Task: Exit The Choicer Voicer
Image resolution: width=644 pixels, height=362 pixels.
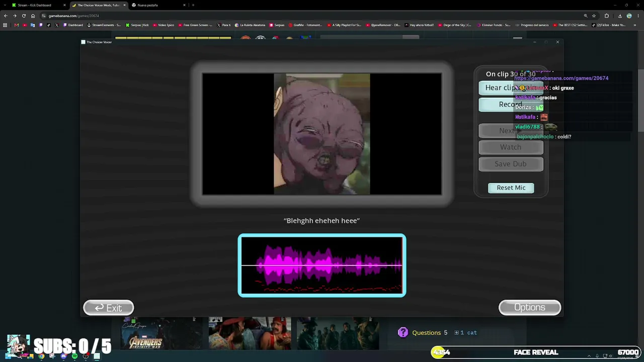Action: point(108,308)
